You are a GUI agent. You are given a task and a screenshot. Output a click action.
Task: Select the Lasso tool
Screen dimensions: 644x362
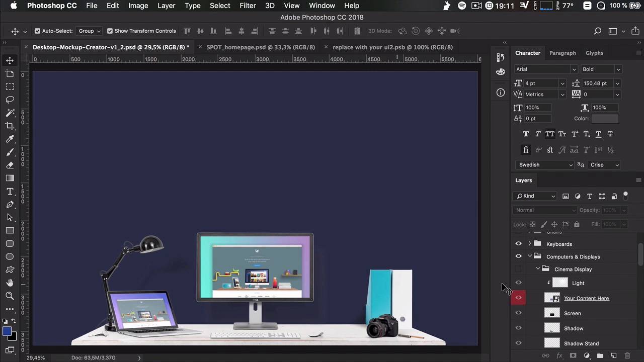(10, 100)
